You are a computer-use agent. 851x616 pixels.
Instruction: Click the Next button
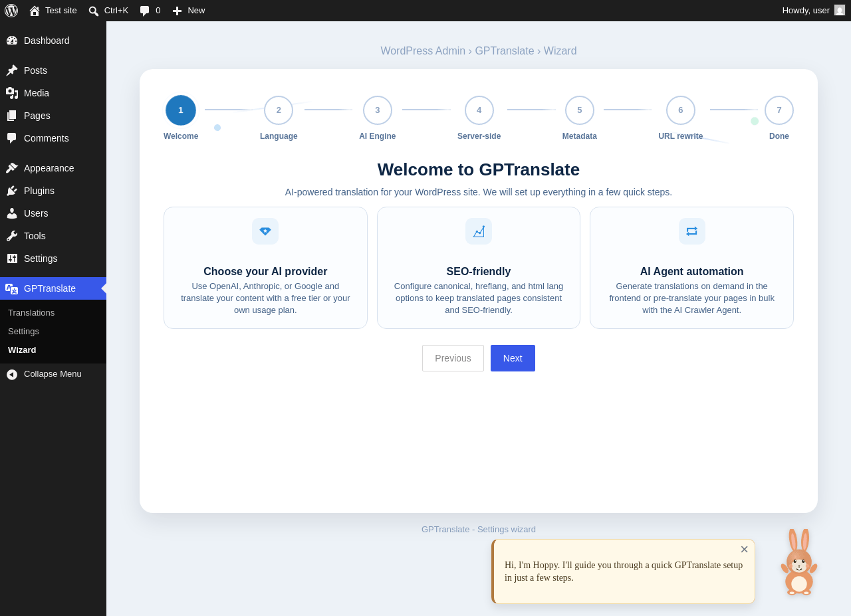[513, 358]
